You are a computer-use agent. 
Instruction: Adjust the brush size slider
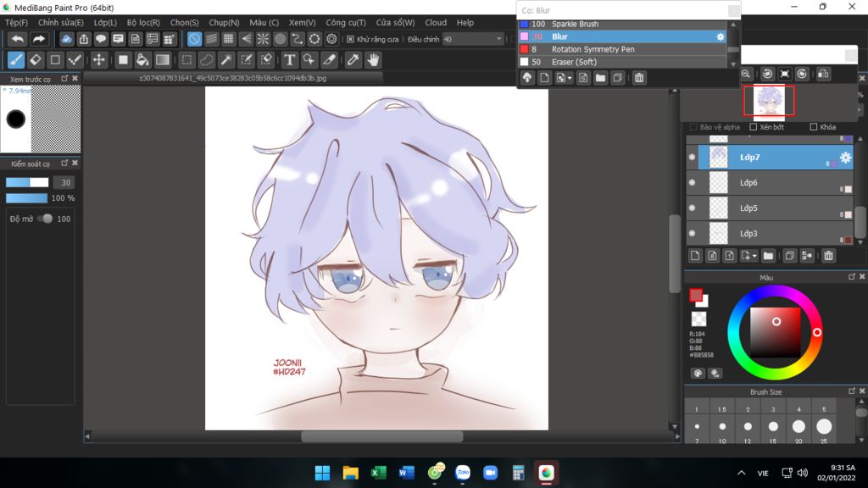[27, 183]
